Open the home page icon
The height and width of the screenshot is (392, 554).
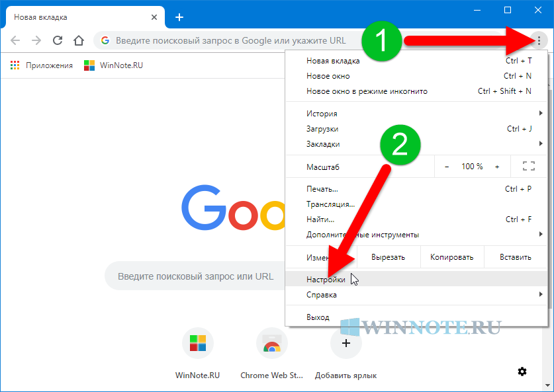79,40
